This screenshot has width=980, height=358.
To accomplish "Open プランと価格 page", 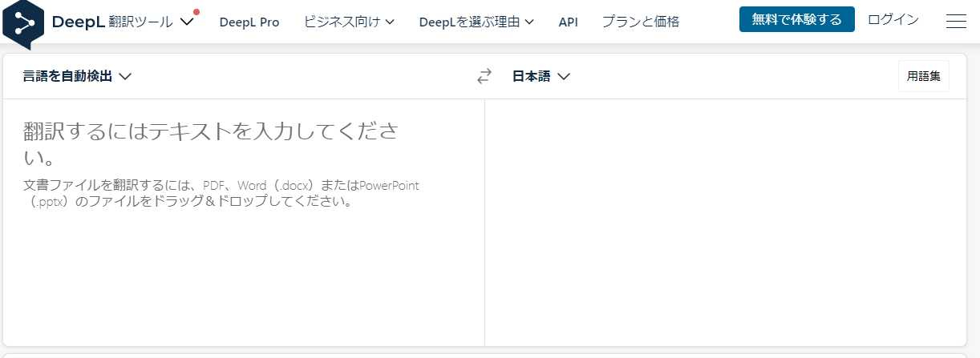I will coord(641,22).
